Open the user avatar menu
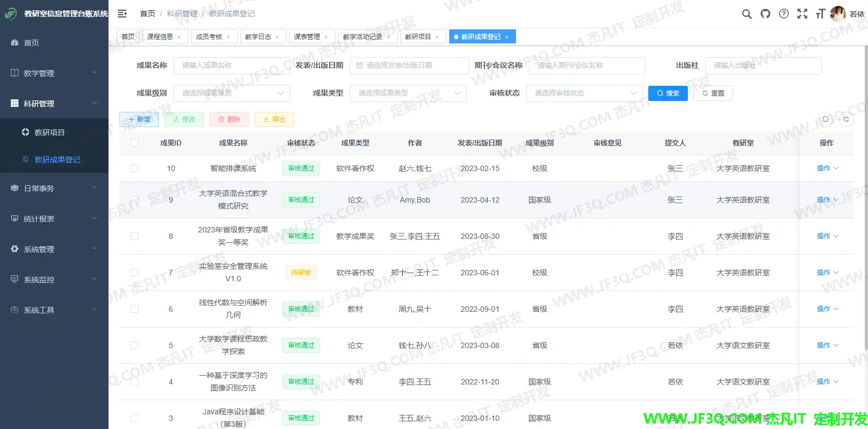Screen dimensions: 868x429 [x=838, y=14]
